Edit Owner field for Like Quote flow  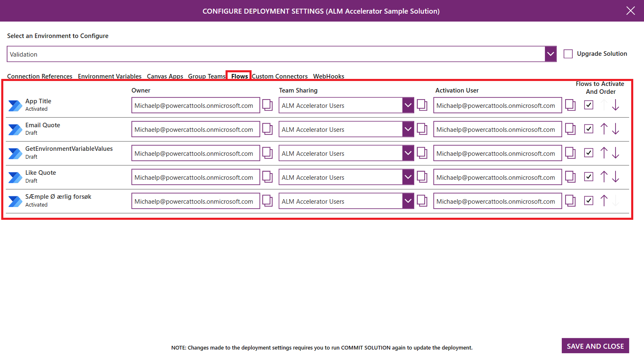tap(196, 177)
